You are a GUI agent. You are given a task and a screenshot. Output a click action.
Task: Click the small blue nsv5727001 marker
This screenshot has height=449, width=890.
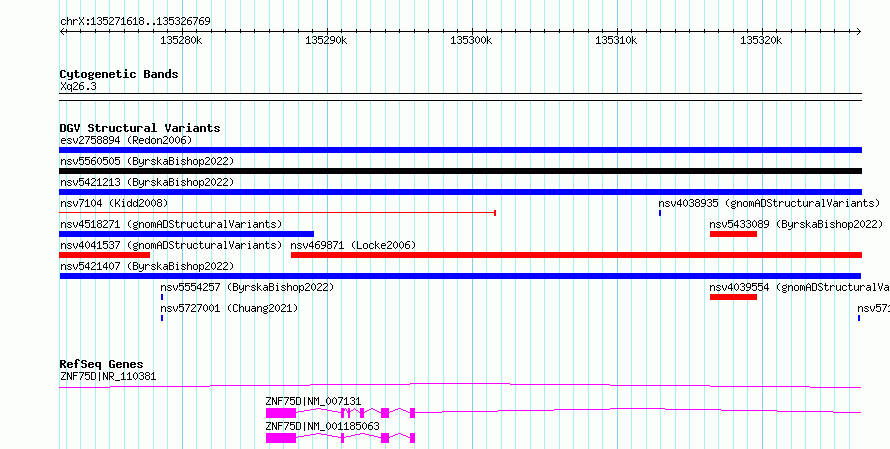tap(162, 318)
